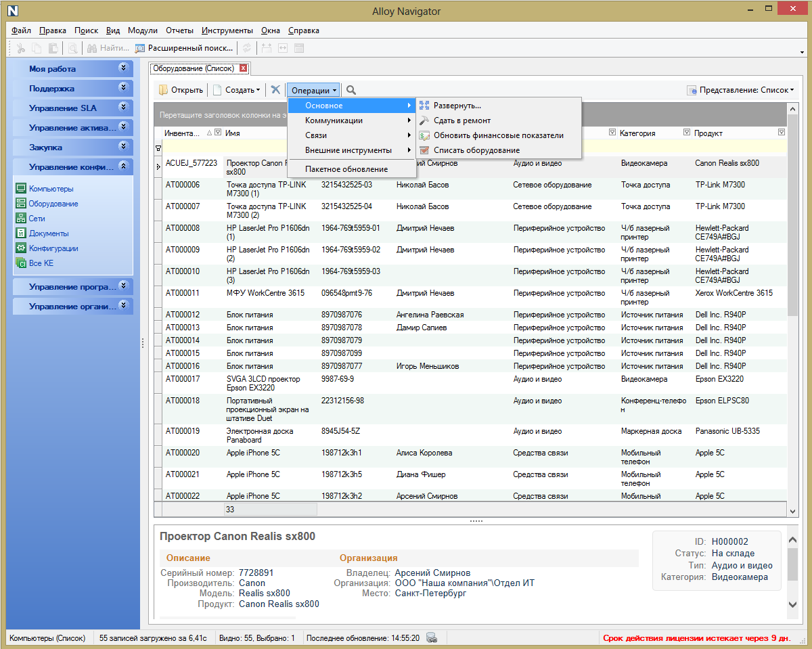This screenshot has height=649, width=812.
Task: Open the Инструменты menu
Action: tap(227, 30)
